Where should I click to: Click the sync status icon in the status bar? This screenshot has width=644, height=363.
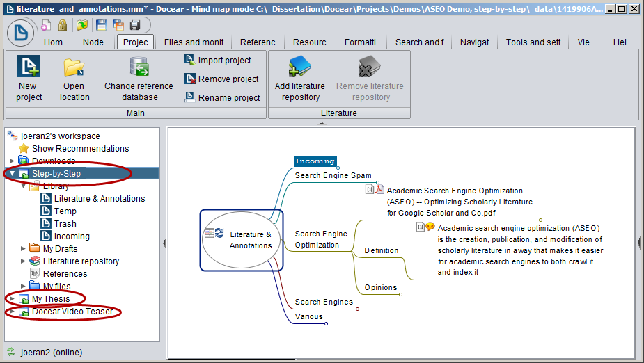click(11, 352)
